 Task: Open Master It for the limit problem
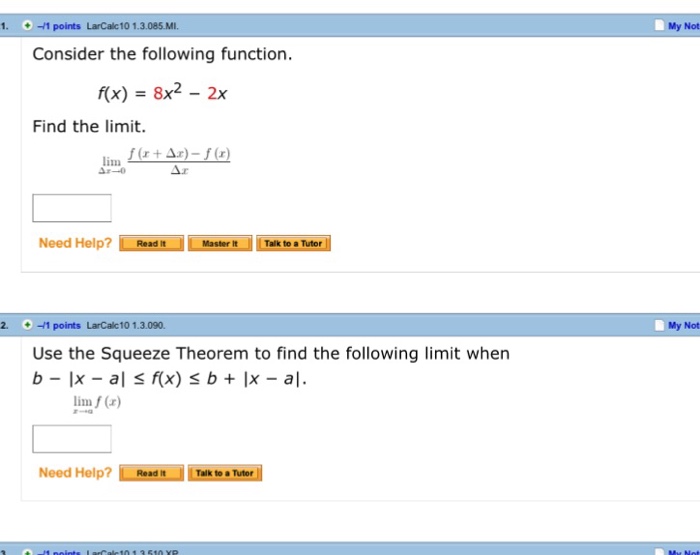point(219,243)
